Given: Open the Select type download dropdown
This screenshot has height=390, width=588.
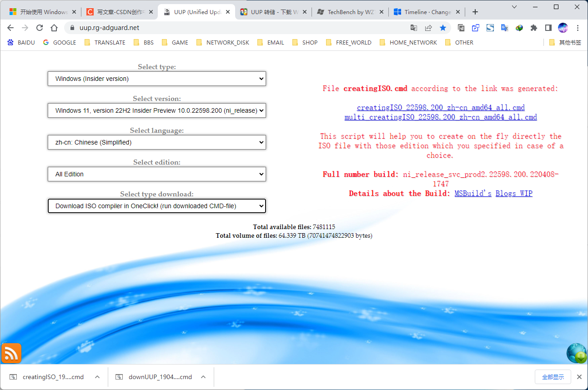Looking at the screenshot, I should pyautogui.click(x=156, y=206).
